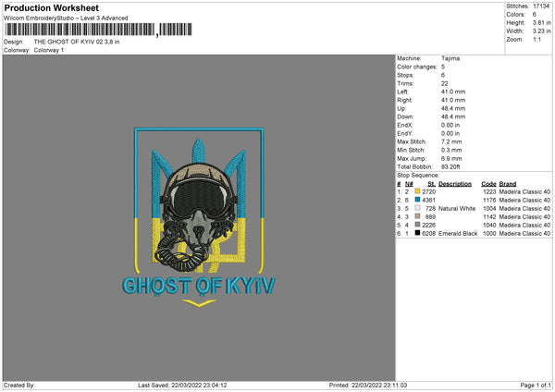The height and width of the screenshot is (392, 555).
Task: Click the Machine value Tajima
Action: pyautogui.click(x=450, y=58)
